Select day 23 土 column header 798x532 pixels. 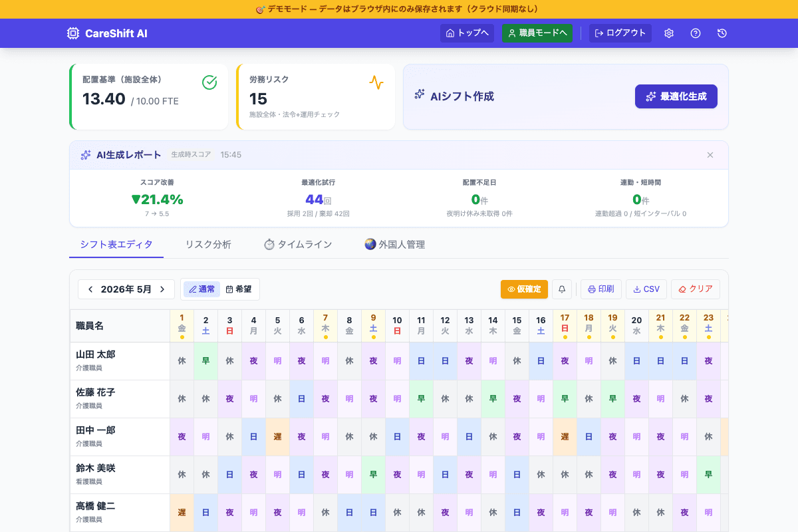click(x=708, y=326)
